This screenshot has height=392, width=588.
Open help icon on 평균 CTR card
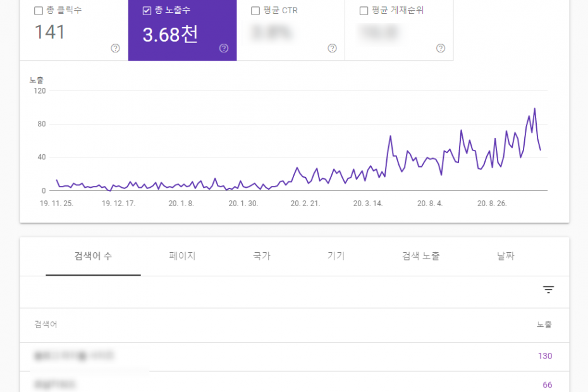pos(332,48)
